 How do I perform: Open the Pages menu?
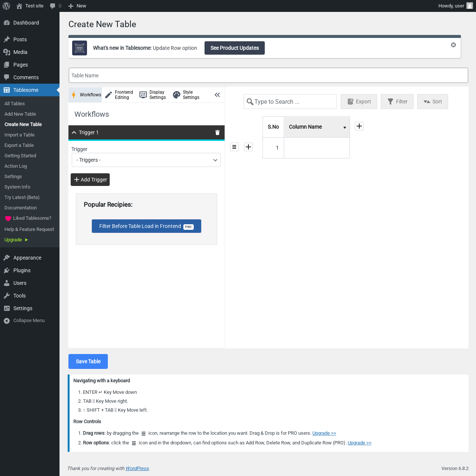click(30, 65)
